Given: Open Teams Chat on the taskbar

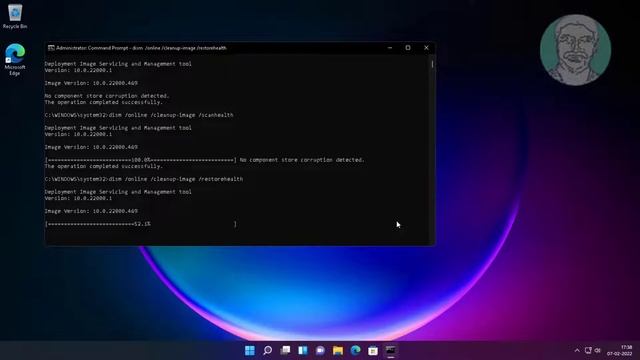Looking at the screenshot, I should click(320, 350).
